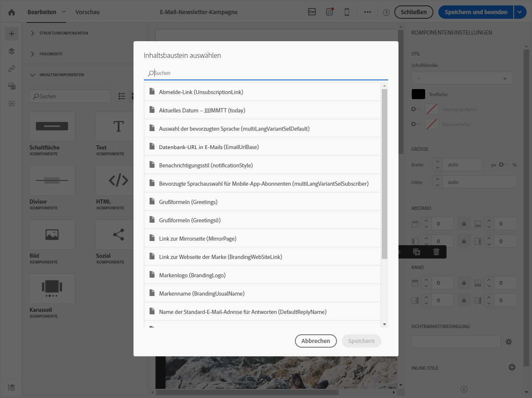532x398 pixels.
Task: Click Abbrechen in dialog
Action: coord(316,341)
